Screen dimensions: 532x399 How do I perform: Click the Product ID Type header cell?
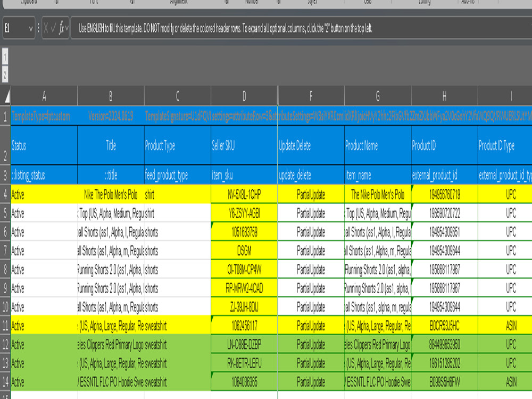[x=505, y=145]
